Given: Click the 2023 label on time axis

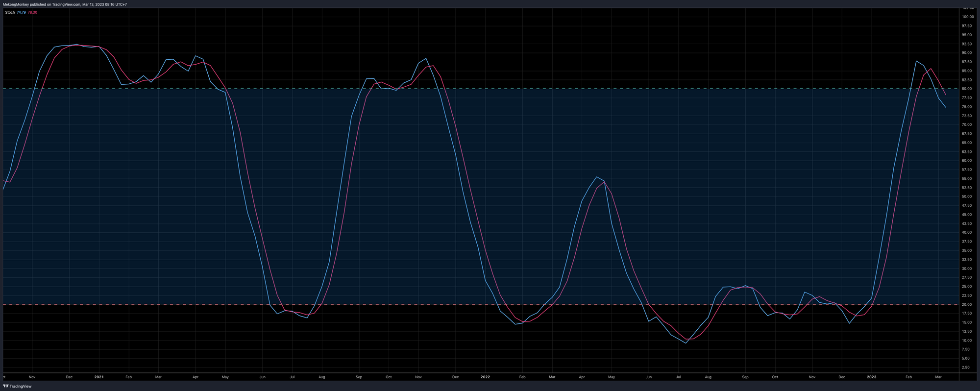Looking at the screenshot, I should (872, 377).
